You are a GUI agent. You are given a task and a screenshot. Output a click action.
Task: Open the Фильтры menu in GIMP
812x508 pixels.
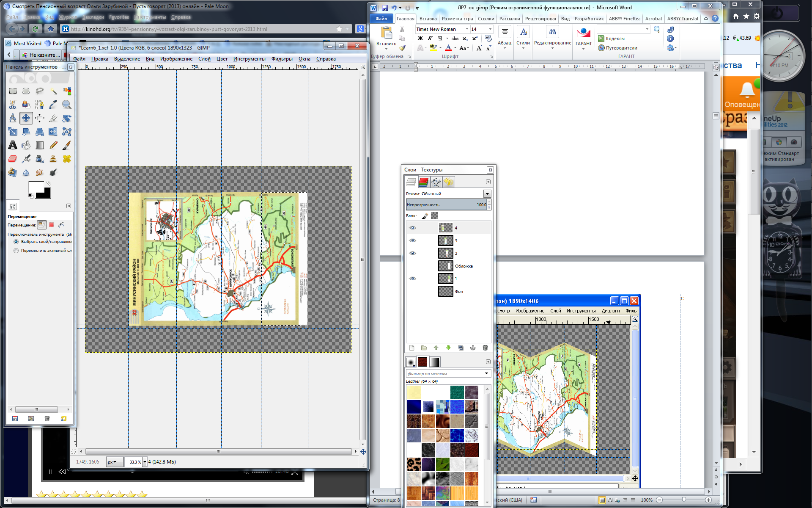(x=282, y=59)
